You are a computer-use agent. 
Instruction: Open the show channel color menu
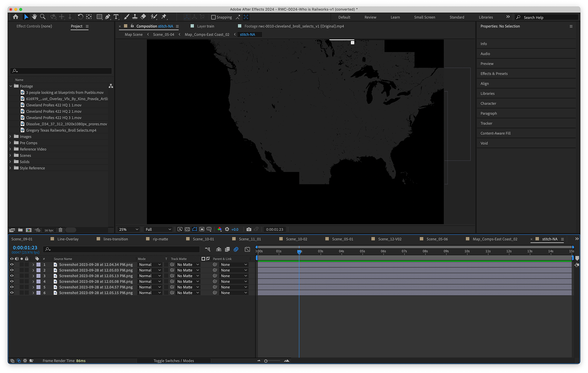(220, 229)
